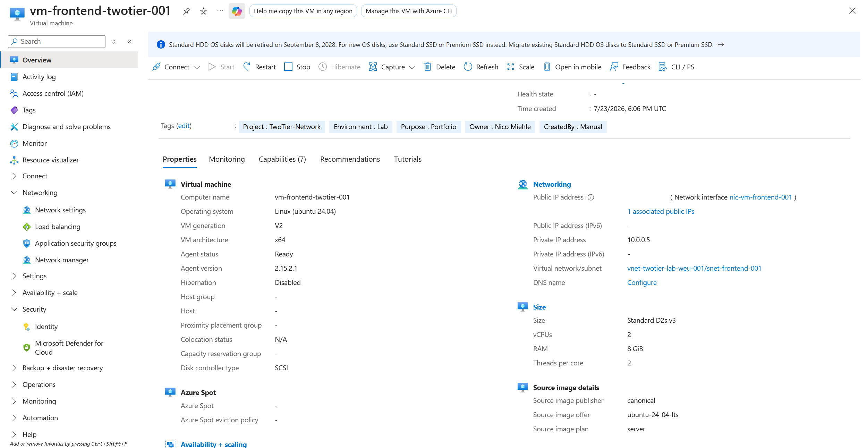Click Configure next to DNS name
The height and width of the screenshot is (448, 868).
(642, 283)
